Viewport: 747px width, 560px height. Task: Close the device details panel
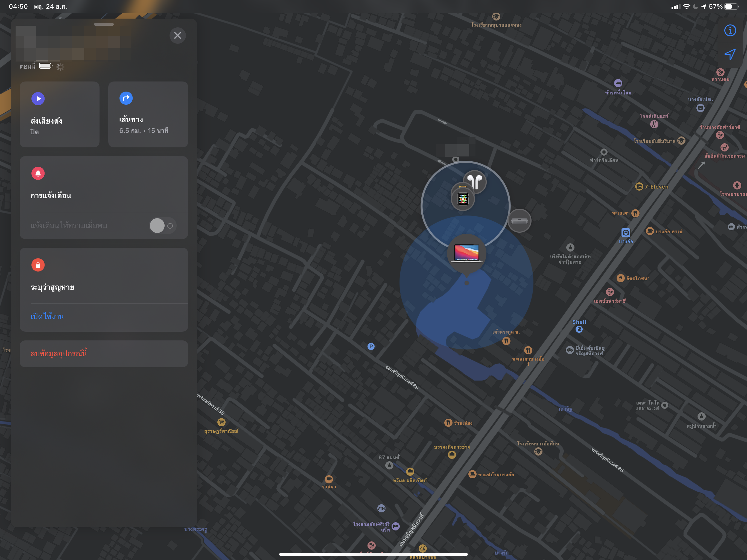click(178, 36)
